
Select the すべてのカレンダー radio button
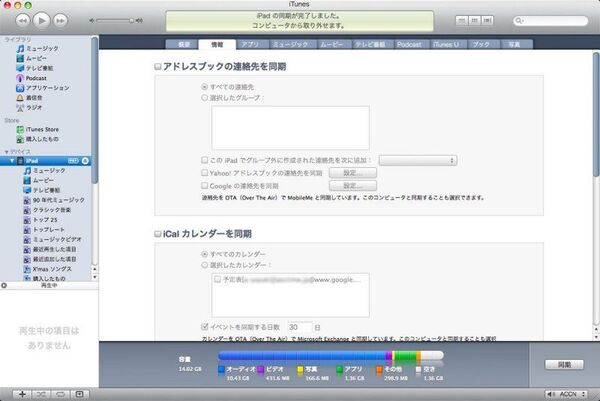click(205, 254)
